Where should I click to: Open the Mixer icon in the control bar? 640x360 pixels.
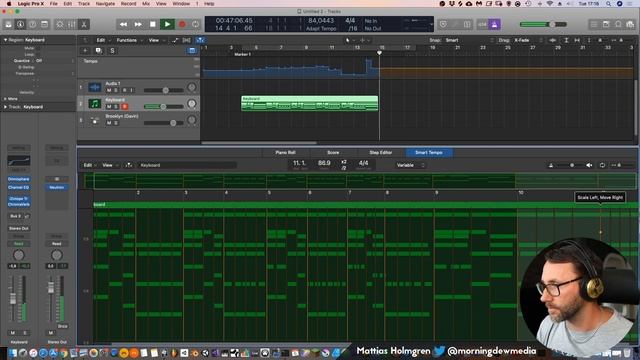click(x=72, y=24)
